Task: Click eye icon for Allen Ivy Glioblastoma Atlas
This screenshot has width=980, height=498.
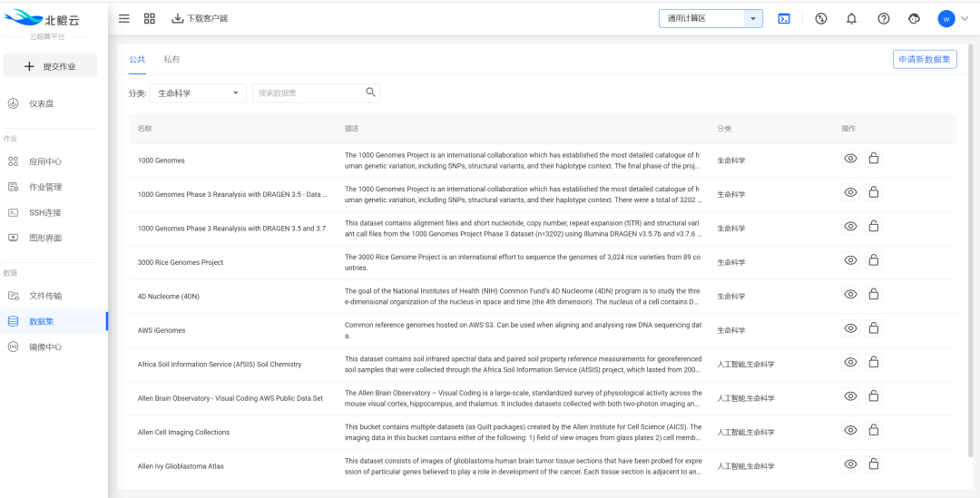Action: pyautogui.click(x=850, y=464)
